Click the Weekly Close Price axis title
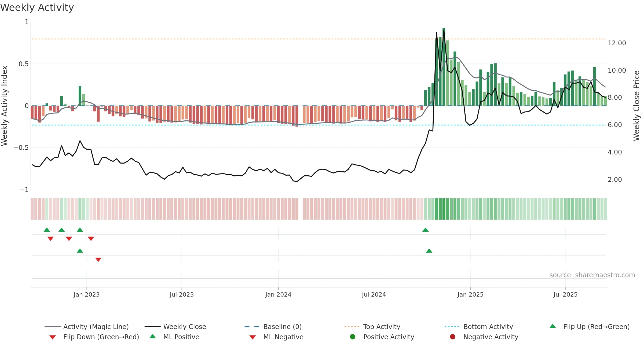 pyautogui.click(x=636, y=106)
